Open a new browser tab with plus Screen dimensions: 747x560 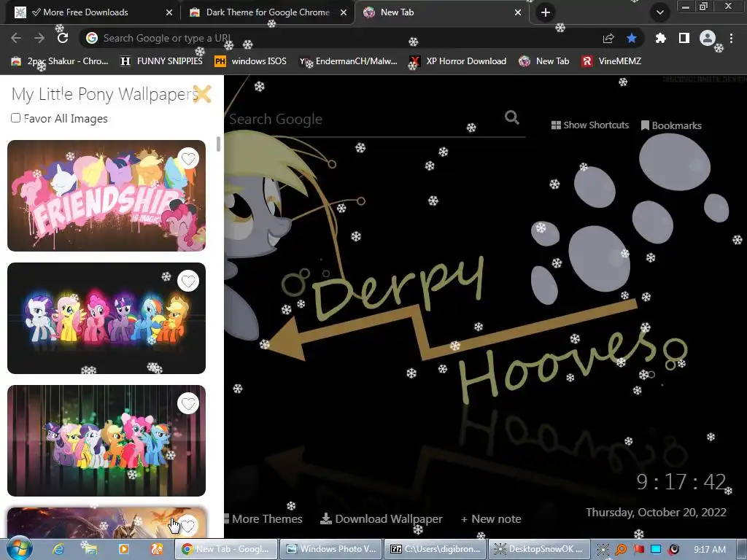click(x=546, y=12)
